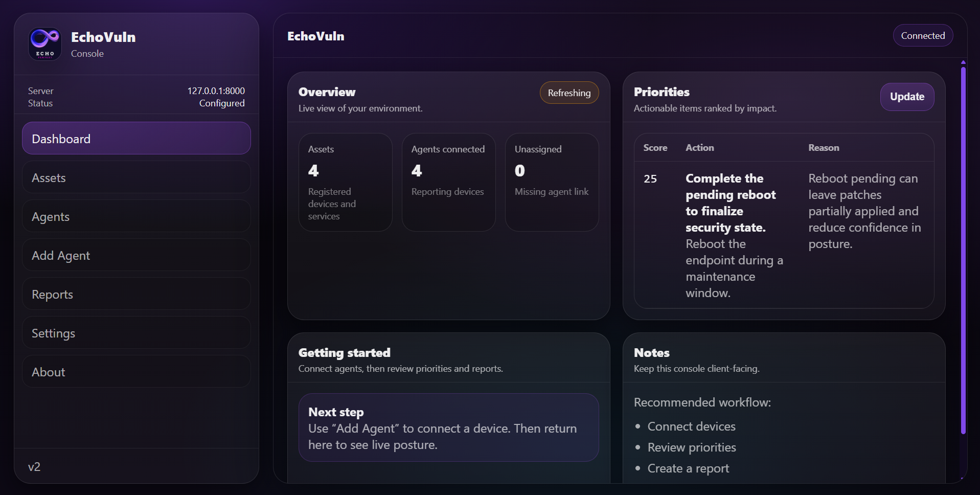The width and height of the screenshot is (980, 495).
Task: Open the About page
Action: 136,371
